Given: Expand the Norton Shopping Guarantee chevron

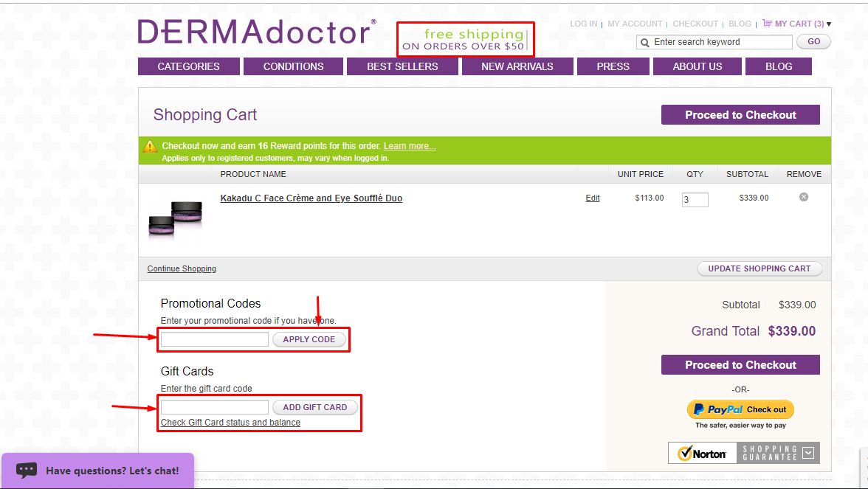Looking at the screenshot, I should pyautogui.click(x=808, y=453).
